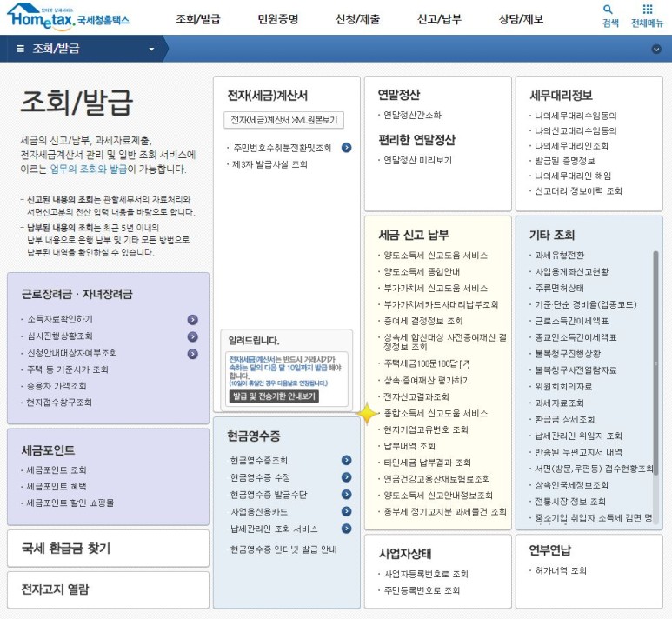Image resolution: width=672 pixels, height=619 pixels.
Task: Open 증여세 결정정보 조회
Action: click(x=423, y=321)
